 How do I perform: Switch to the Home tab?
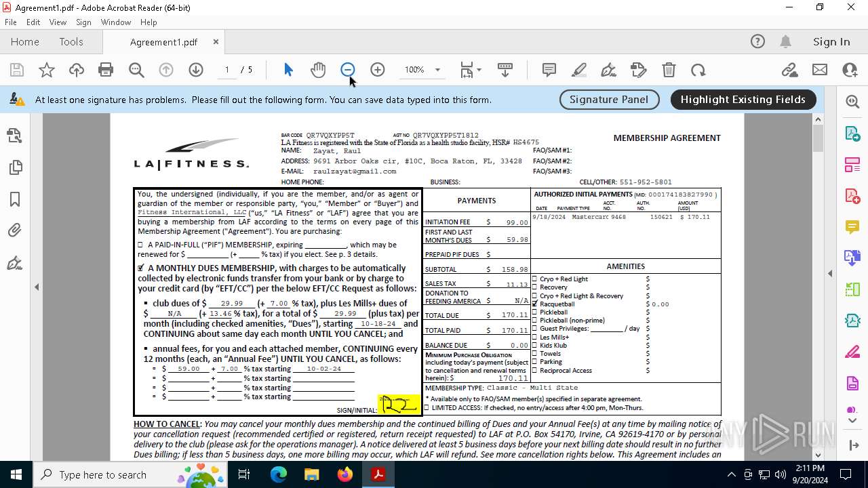coord(25,41)
